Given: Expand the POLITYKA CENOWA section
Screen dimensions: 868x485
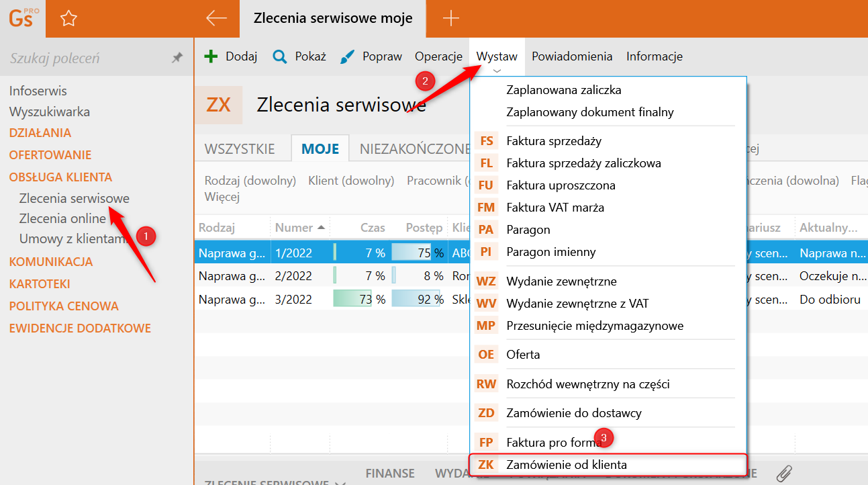Looking at the screenshot, I should (64, 306).
